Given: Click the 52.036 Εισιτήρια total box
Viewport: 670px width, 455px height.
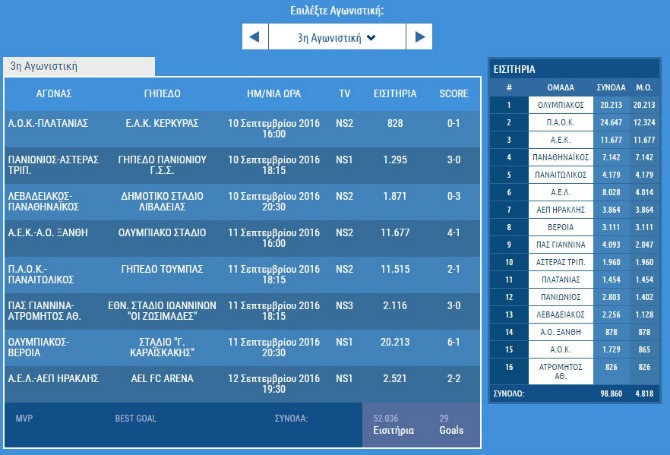Looking at the screenshot, I should click(392, 424).
